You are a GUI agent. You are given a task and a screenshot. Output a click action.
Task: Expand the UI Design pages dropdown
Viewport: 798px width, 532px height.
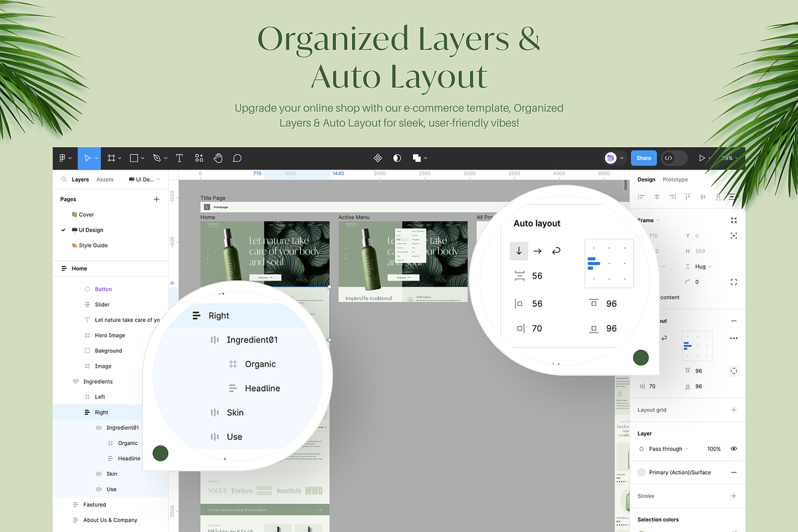(x=144, y=180)
